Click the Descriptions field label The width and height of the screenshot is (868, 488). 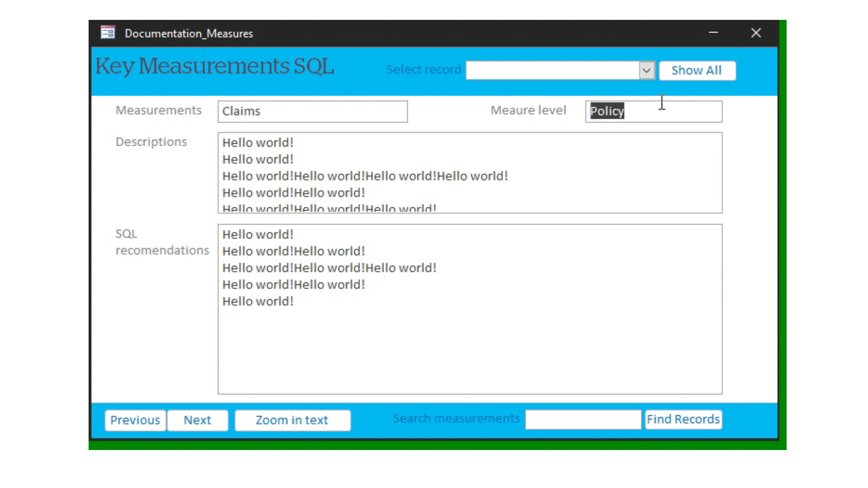pyautogui.click(x=151, y=142)
